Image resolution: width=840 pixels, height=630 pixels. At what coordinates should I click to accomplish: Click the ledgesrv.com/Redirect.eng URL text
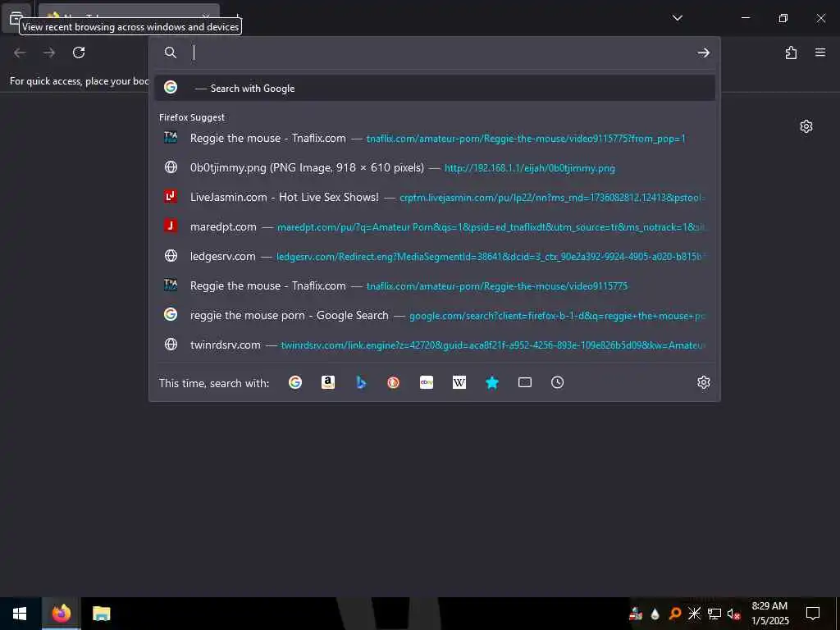(490, 257)
